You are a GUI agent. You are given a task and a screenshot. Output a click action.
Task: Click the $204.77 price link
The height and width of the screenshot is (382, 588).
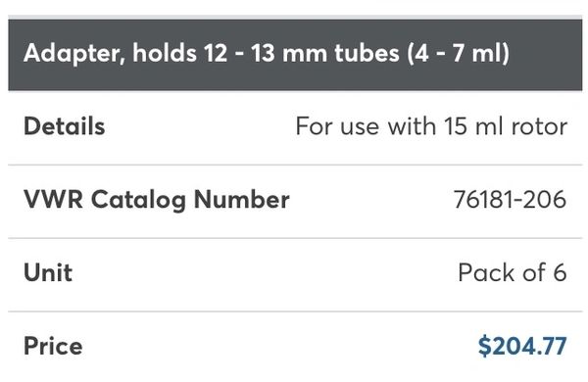click(522, 346)
